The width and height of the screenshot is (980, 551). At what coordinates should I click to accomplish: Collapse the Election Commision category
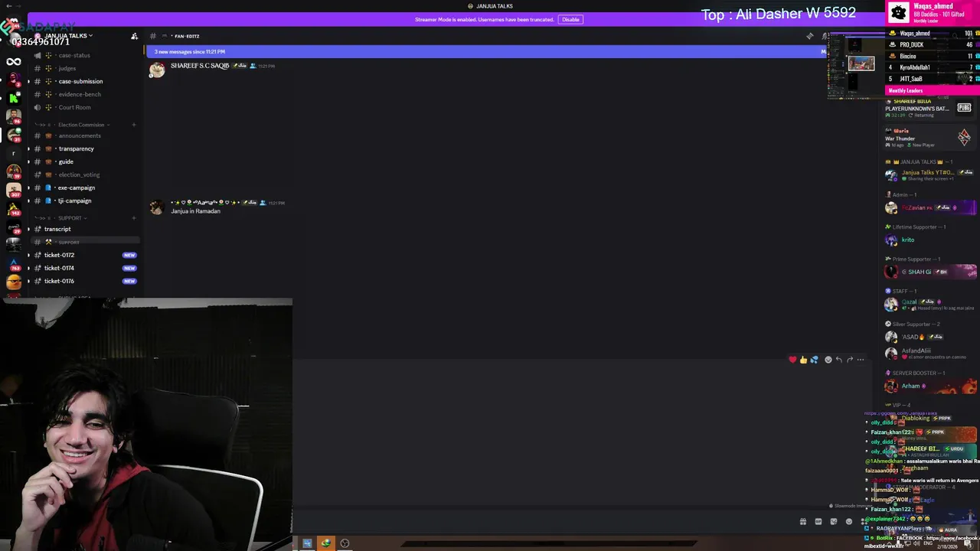pos(81,125)
